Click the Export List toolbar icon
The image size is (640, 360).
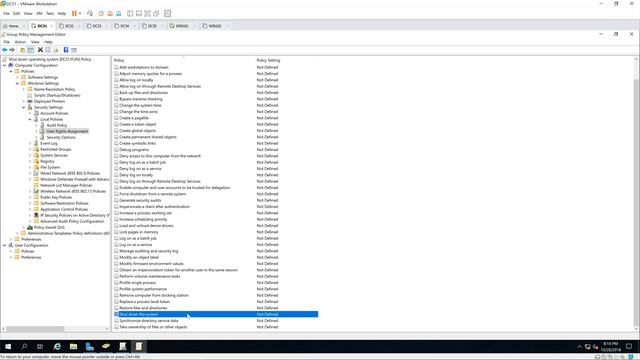56,50
